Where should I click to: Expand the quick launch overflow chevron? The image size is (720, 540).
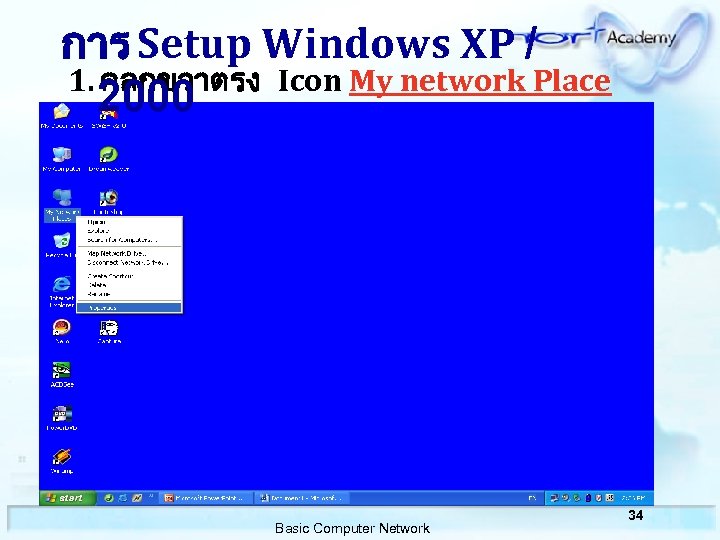(x=151, y=496)
